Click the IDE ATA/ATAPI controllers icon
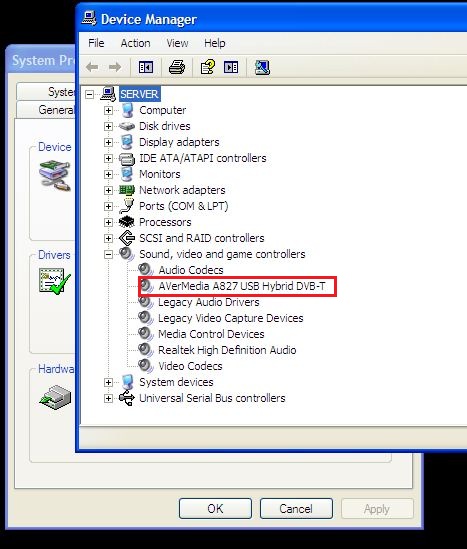This screenshot has height=549, width=467. (x=127, y=158)
